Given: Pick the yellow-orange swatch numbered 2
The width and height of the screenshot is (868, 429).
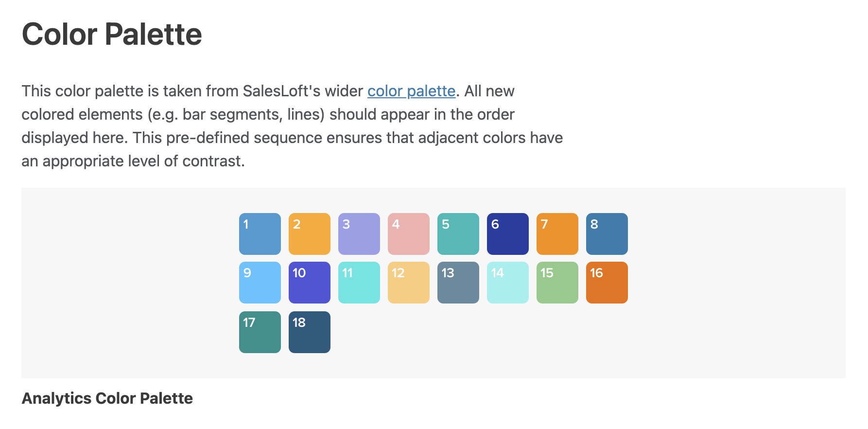Looking at the screenshot, I should (x=310, y=234).
